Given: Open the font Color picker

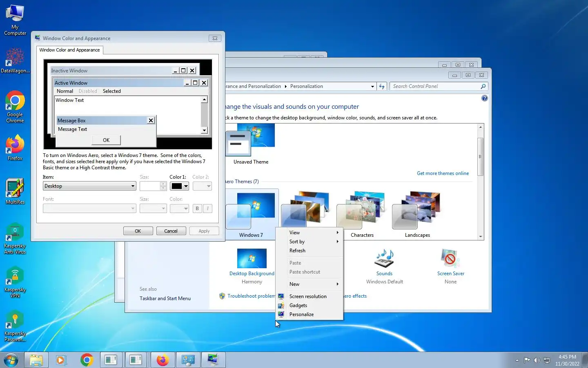Looking at the screenshot, I should [179, 209].
